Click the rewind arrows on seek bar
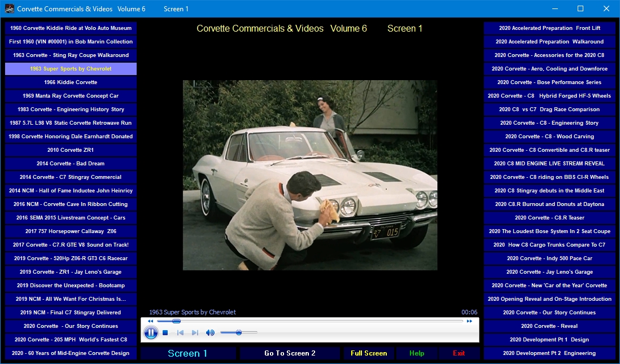 point(150,321)
